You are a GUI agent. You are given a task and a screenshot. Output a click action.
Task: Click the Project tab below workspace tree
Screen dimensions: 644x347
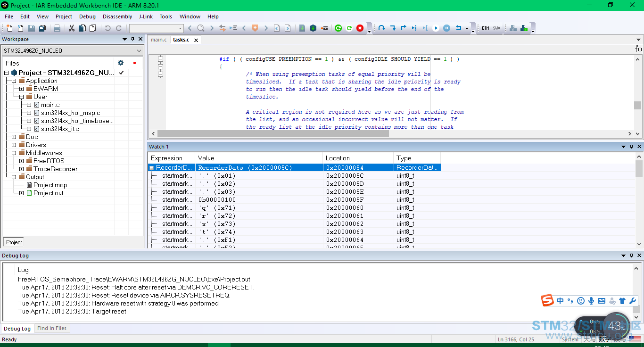click(x=14, y=242)
